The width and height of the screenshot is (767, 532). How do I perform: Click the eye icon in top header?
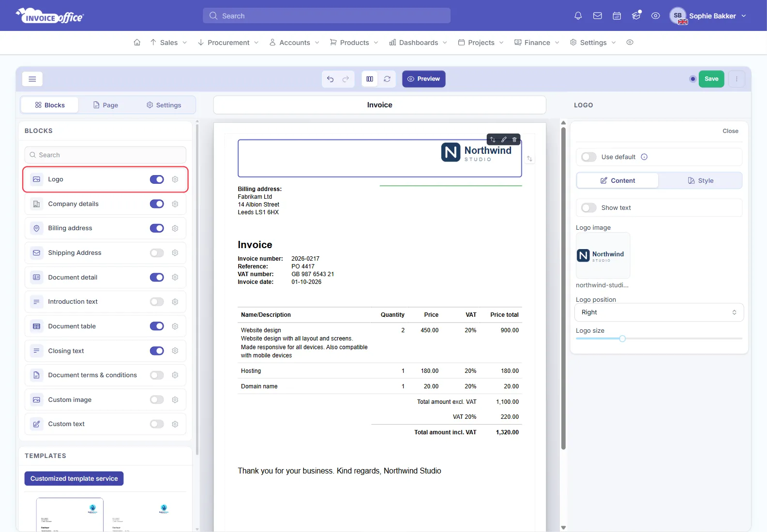656,16
